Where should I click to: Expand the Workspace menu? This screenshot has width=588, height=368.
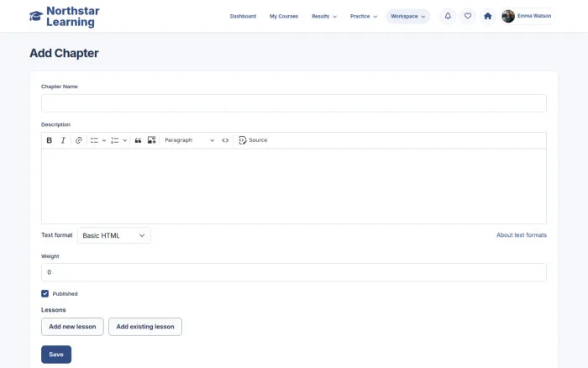pos(407,16)
